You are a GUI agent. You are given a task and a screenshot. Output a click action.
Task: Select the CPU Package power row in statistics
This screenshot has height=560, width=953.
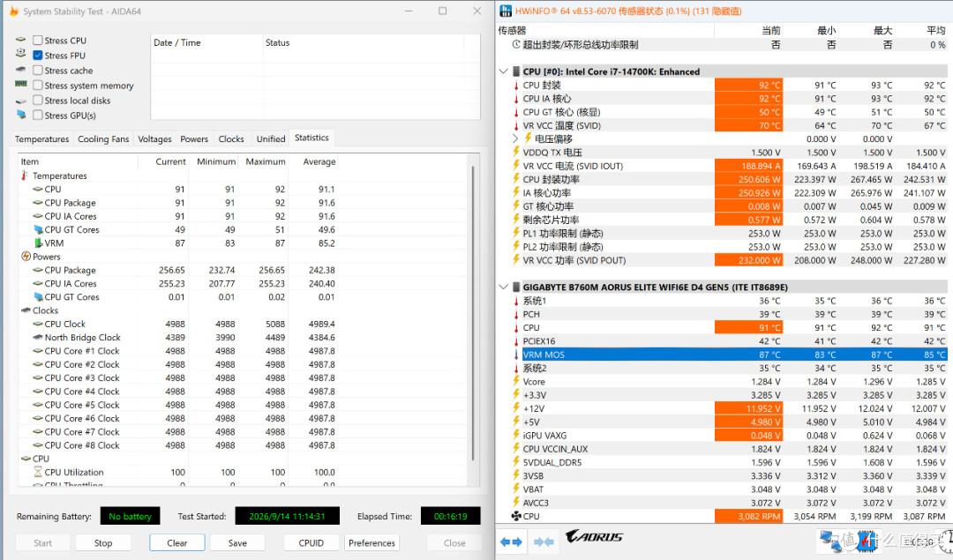point(178,270)
